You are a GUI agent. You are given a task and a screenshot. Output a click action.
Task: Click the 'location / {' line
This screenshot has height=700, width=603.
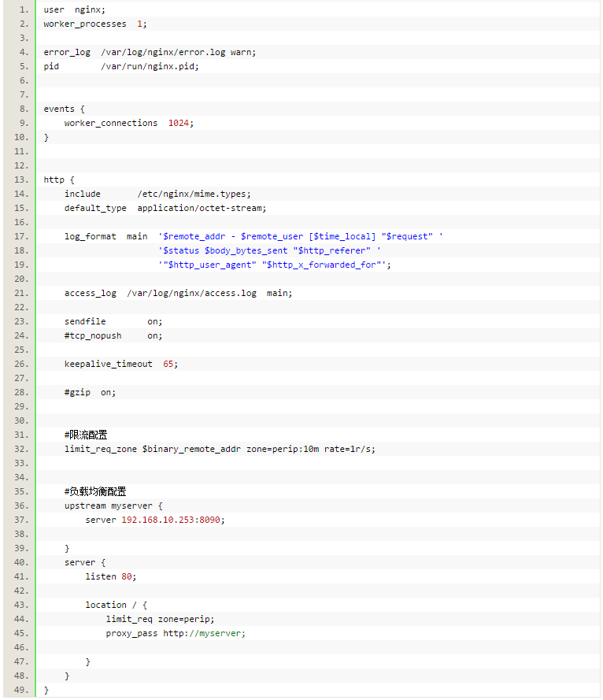pyautogui.click(x=116, y=605)
